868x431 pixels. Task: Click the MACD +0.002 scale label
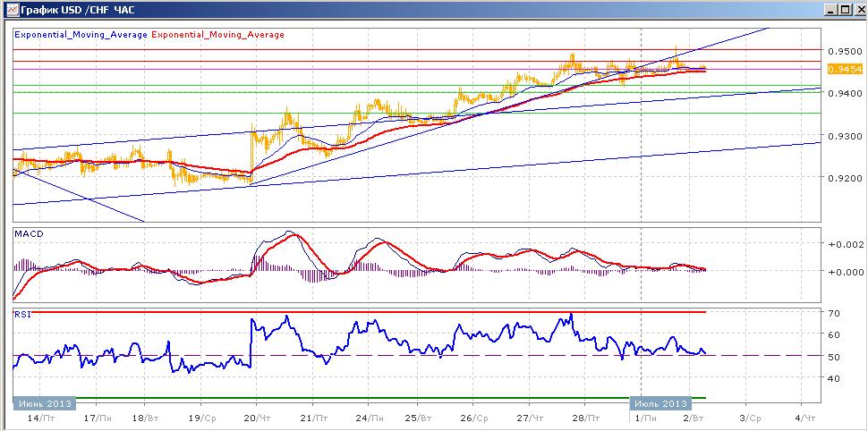click(x=844, y=244)
